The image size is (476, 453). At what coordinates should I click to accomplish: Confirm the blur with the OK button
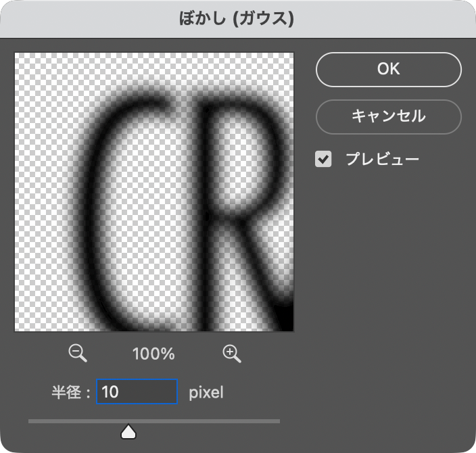coord(388,69)
